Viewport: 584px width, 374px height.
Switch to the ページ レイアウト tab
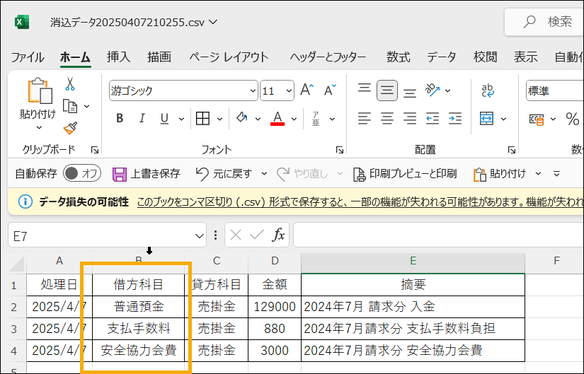(x=229, y=57)
